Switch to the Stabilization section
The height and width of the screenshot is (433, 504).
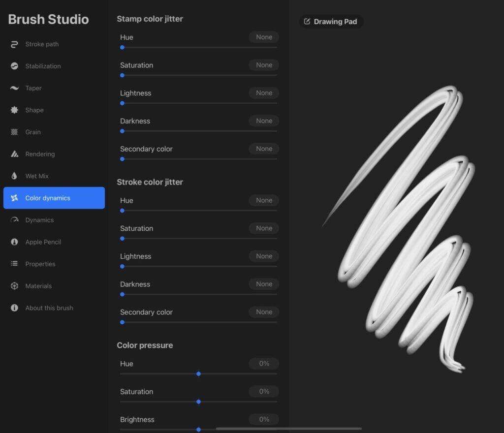click(x=54, y=66)
